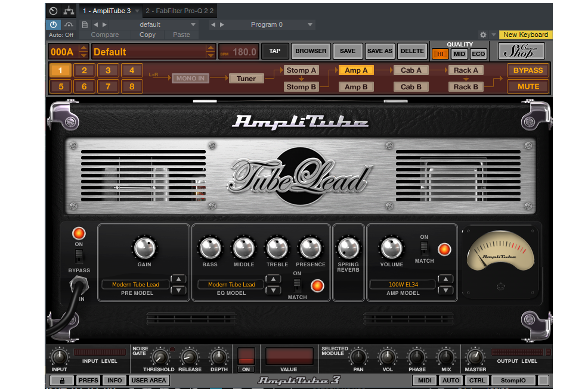588x389 pixels.
Task: Click the SAVE AS button
Action: [x=379, y=51]
